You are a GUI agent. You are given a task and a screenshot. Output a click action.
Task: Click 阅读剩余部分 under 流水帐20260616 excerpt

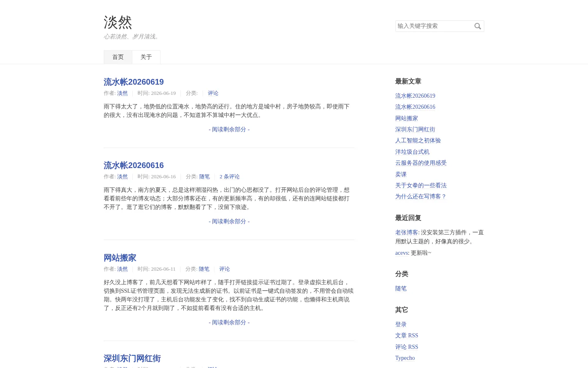(x=229, y=222)
